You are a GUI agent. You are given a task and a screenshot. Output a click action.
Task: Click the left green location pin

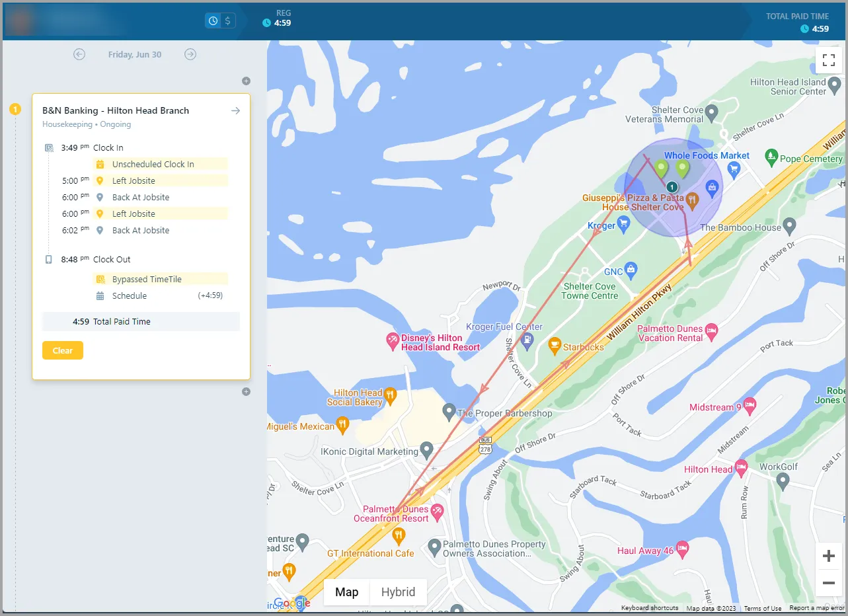(x=662, y=169)
